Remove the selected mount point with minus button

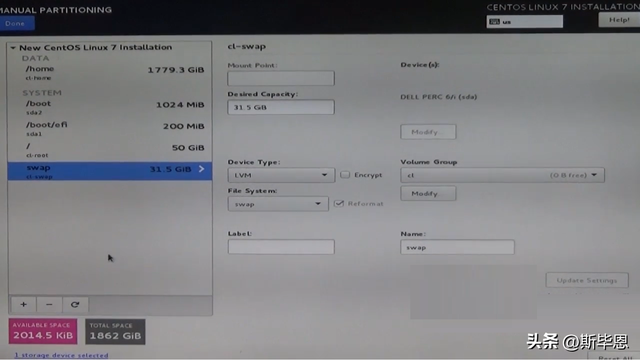pos(49,305)
